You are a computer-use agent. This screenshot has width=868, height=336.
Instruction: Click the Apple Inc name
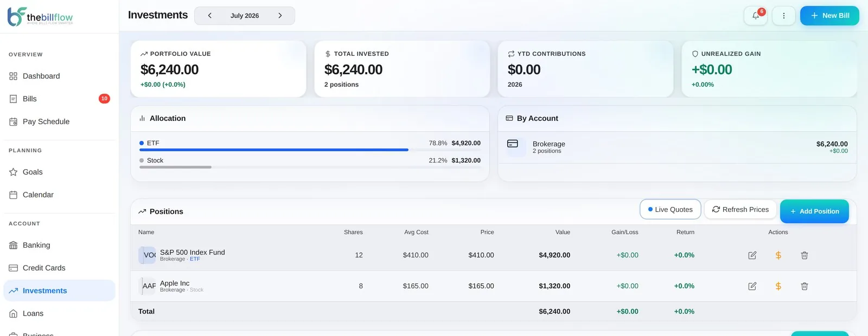[175, 283]
